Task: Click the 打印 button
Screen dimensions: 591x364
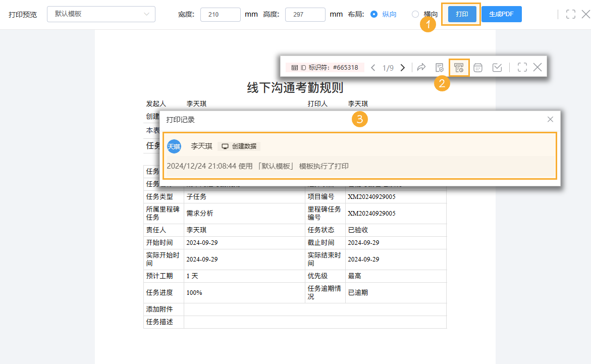Action: (460, 14)
